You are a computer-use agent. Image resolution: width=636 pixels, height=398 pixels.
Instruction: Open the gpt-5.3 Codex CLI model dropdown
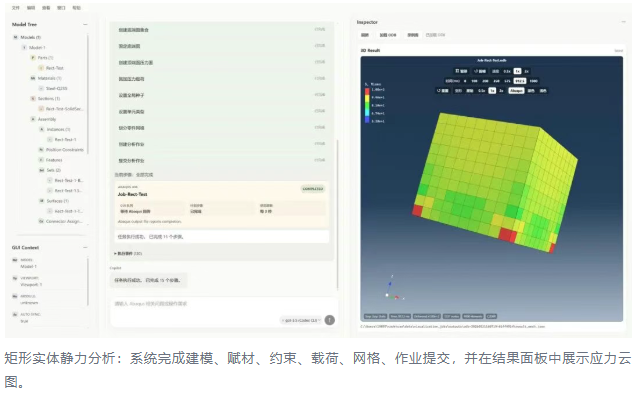point(301,321)
